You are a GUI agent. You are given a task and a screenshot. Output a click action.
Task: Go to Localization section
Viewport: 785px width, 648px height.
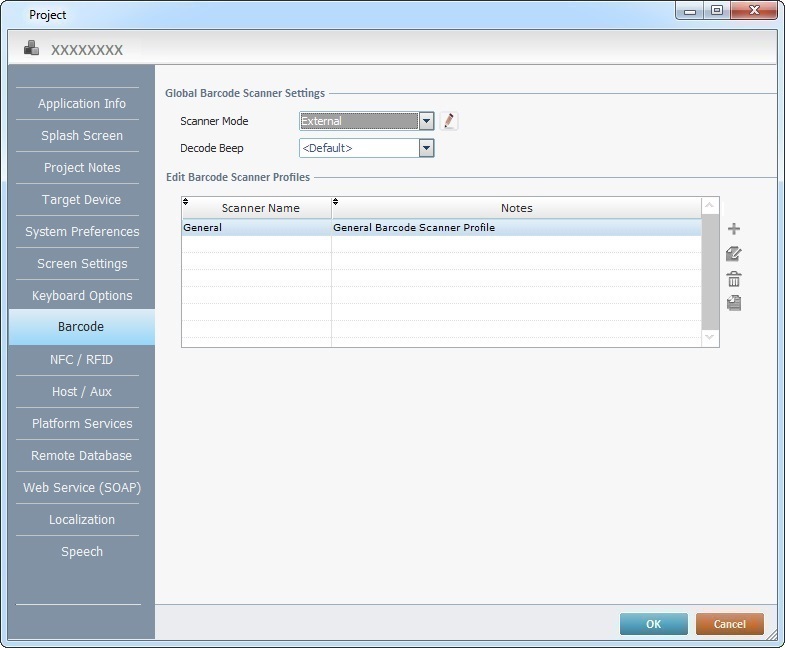[x=82, y=520]
